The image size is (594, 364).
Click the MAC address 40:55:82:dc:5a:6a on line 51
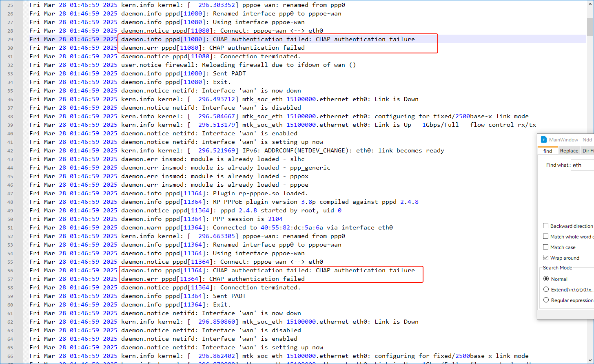click(292, 228)
